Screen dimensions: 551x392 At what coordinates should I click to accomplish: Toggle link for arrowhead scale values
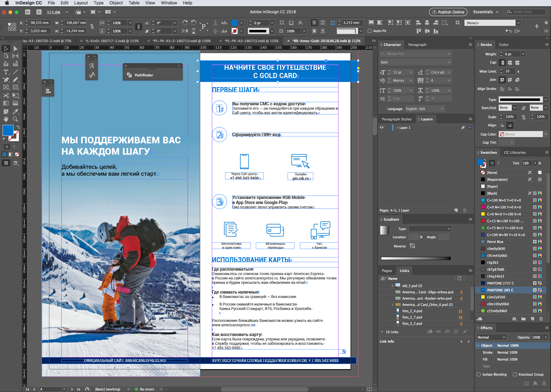[524, 117]
